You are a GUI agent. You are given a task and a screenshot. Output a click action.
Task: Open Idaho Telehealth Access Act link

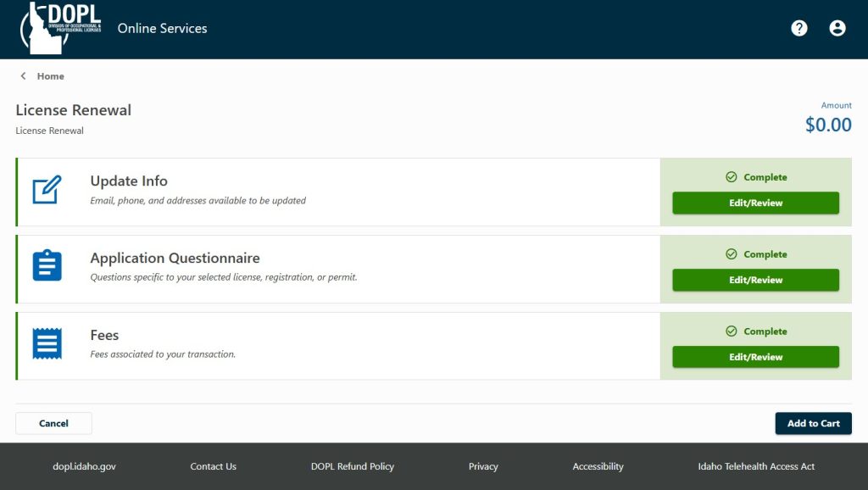756,466
